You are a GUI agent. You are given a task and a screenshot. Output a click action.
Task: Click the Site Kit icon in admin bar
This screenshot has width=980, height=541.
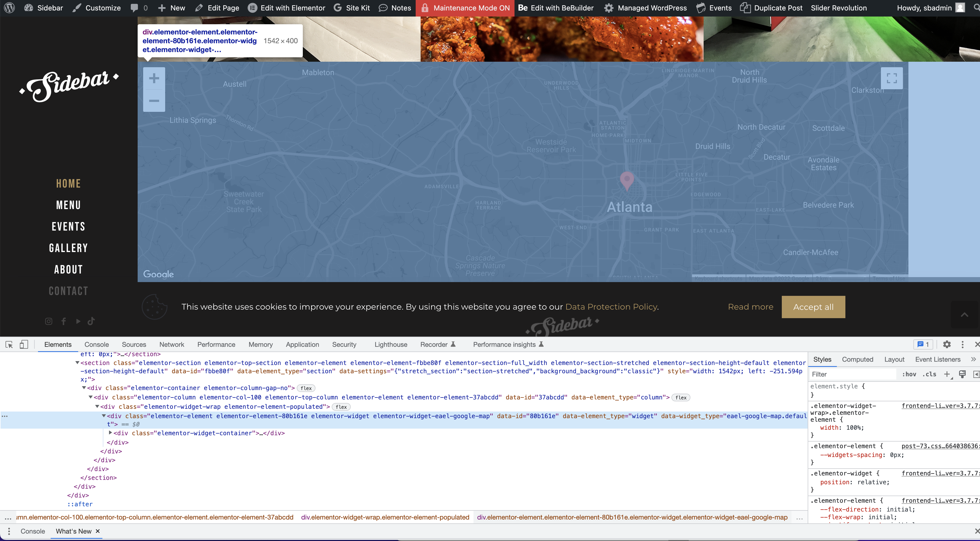(x=338, y=8)
